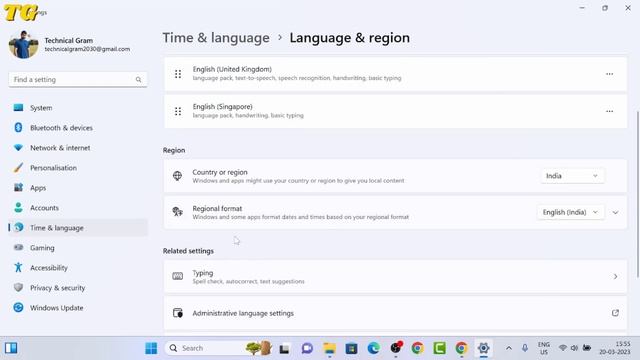
Task: Open the Technical Gram profile picture
Action: [x=23, y=44]
